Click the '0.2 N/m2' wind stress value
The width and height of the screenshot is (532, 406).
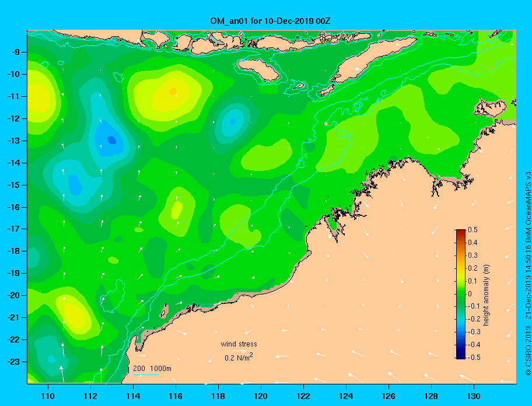[239, 357]
